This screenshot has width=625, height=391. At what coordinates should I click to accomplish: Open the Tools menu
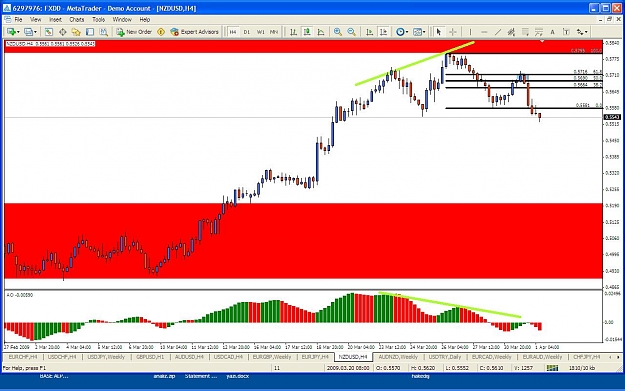click(x=98, y=20)
